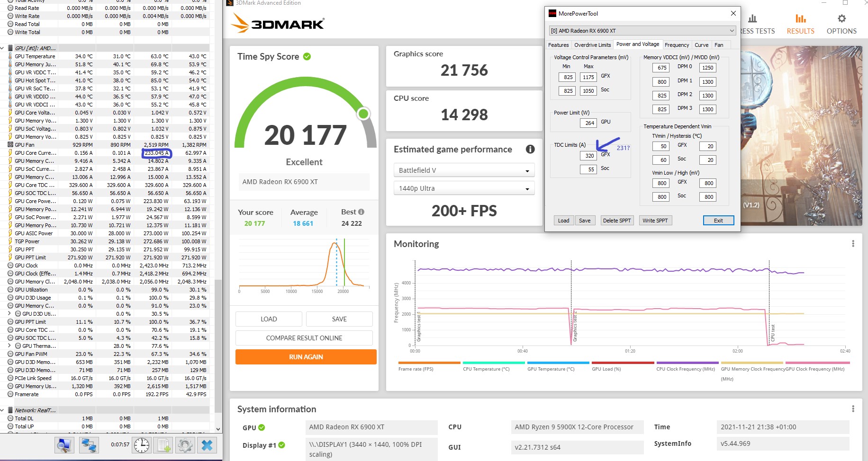Open the 1440p Ultra resolution dropdown
This screenshot has width=868, height=461.
[464, 188]
